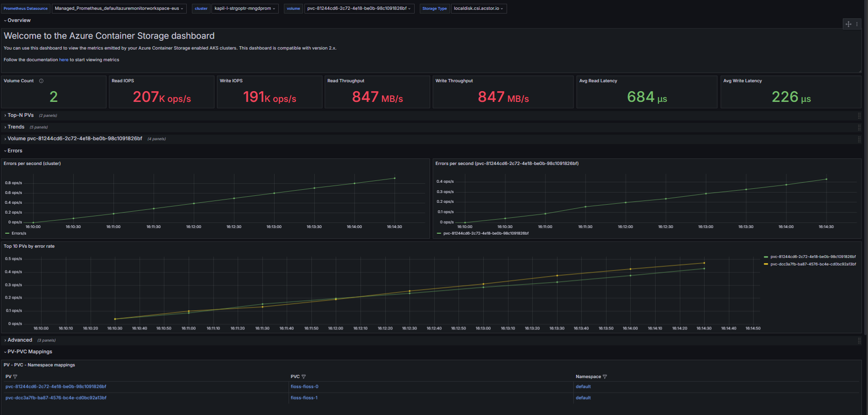Click the Namespace column filter icon

point(605,377)
